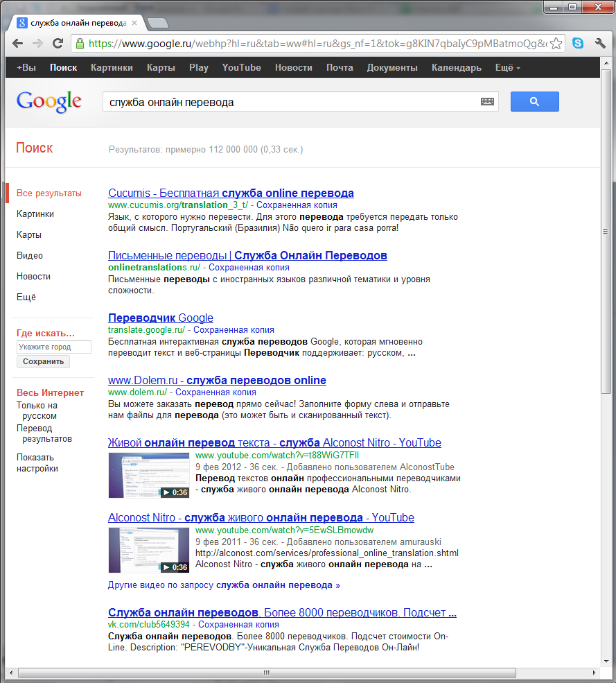The image size is (616, 683).
Task: Click the browser address bar URL
Action: coord(317,44)
